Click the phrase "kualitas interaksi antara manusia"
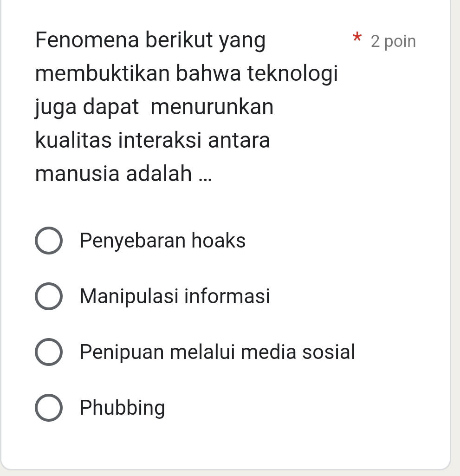Viewport: 460px width, 476px height. click(152, 140)
